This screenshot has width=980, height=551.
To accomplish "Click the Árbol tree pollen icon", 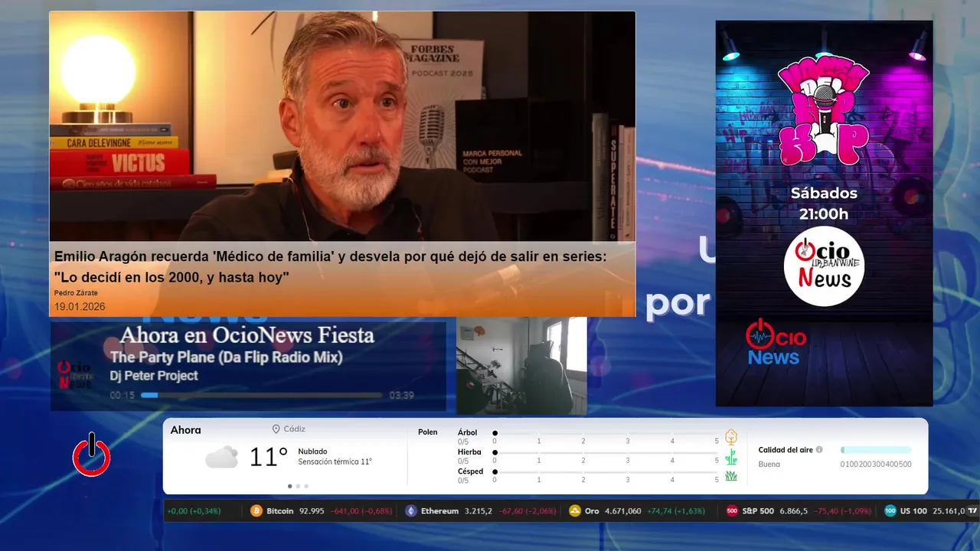I will click(731, 437).
